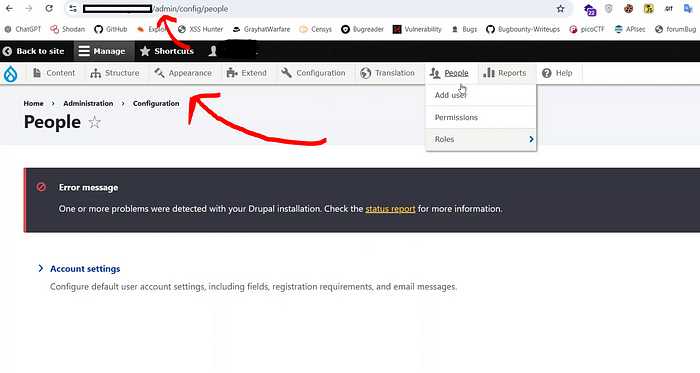Open the ChatGPT bookmark
This screenshot has height=373, width=700.
[x=22, y=29]
